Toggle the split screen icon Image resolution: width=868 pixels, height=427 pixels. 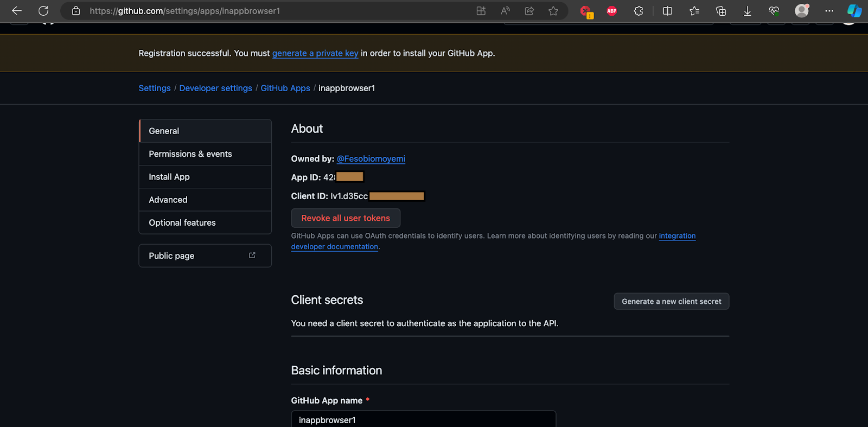pyautogui.click(x=668, y=11)
